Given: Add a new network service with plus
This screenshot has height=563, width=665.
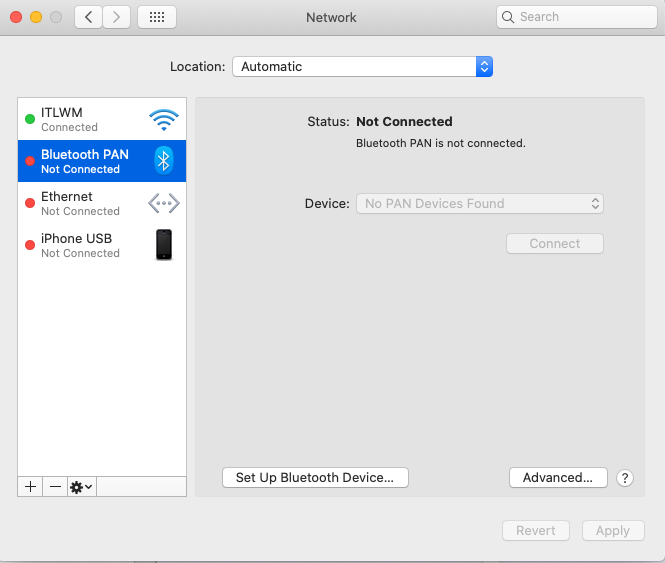Looking at the screenshot, I should point(30,486).
